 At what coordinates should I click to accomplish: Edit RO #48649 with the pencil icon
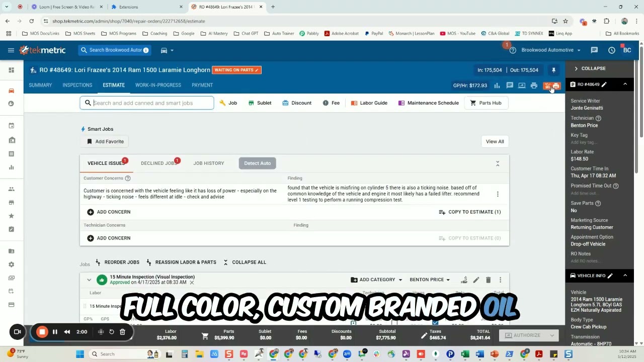pos(604,84)
